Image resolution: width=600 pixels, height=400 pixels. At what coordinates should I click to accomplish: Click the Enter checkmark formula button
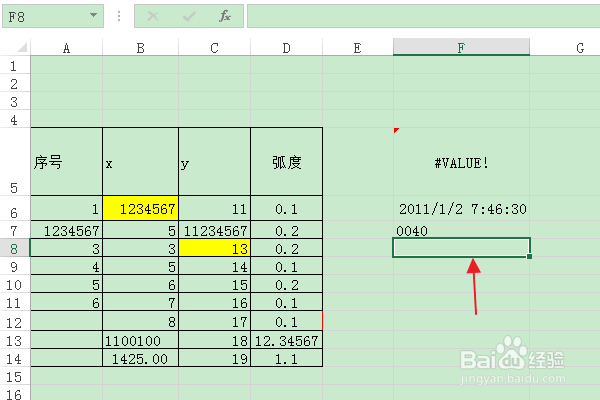tap(189, 16)
